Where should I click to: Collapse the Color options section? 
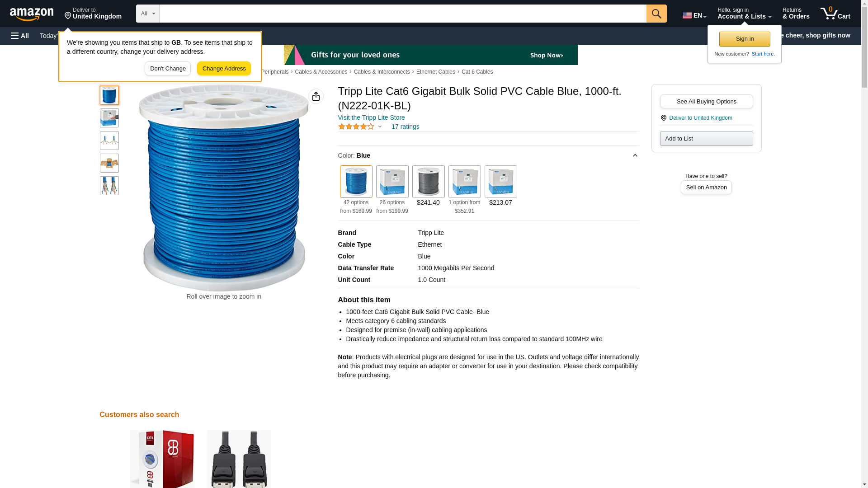coord(635,155)
